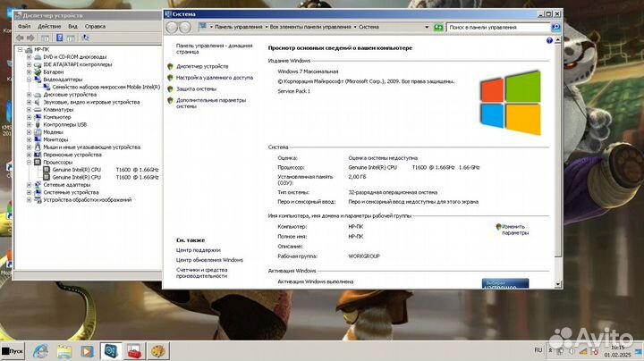
Task: Open Центр обновления Windows link
Action: [209, 260]
